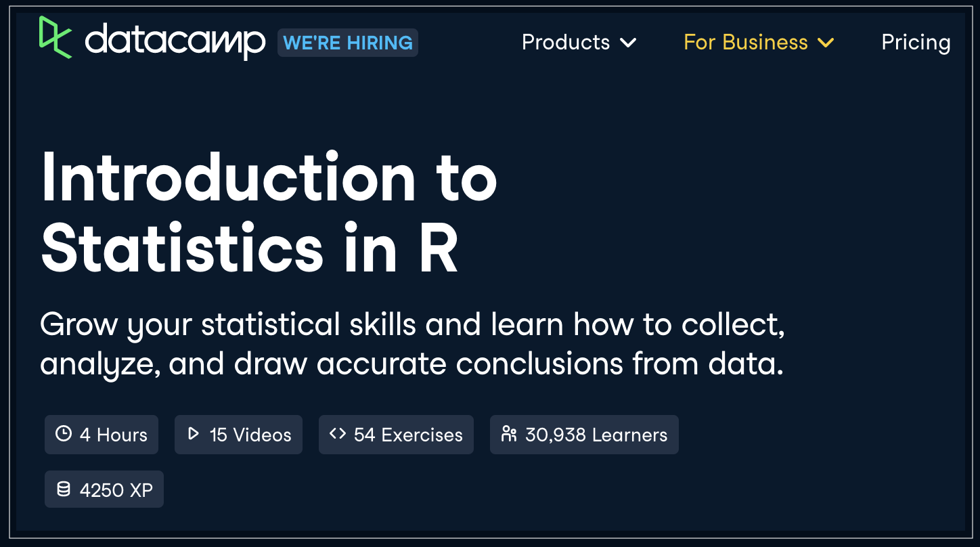Click the code brackets icon beside Exercises
980x547 pixels.
pos(338,434)
